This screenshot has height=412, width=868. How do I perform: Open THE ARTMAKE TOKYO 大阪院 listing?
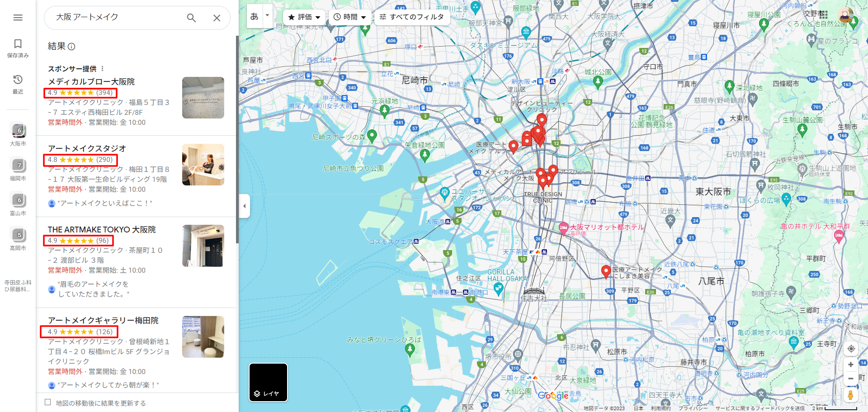(102, 229)
